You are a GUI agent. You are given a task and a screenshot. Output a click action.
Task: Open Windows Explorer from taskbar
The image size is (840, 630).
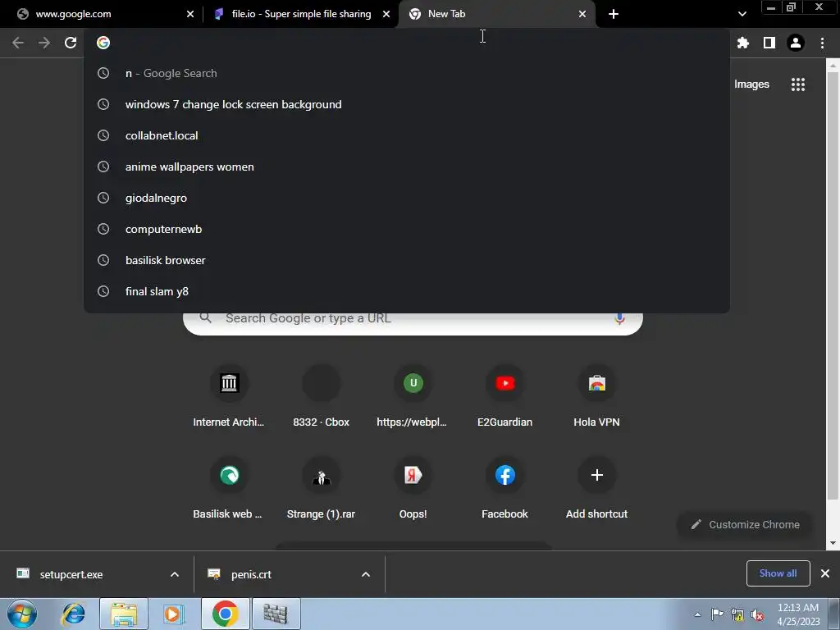tap(124, 614)
